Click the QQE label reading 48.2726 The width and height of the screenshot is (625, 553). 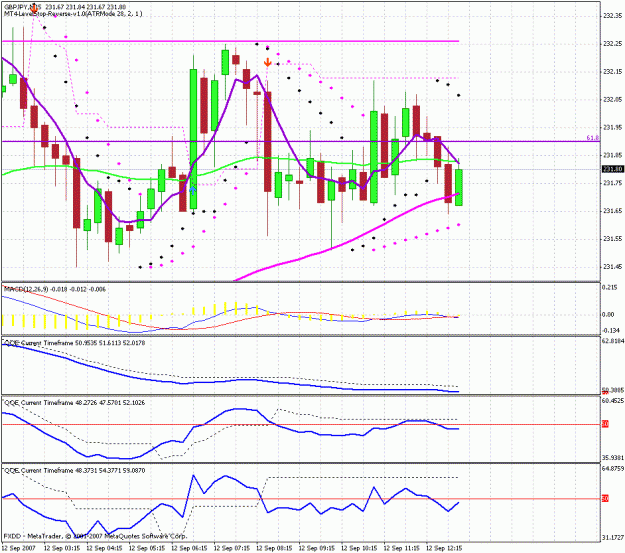tap(75, 403)
